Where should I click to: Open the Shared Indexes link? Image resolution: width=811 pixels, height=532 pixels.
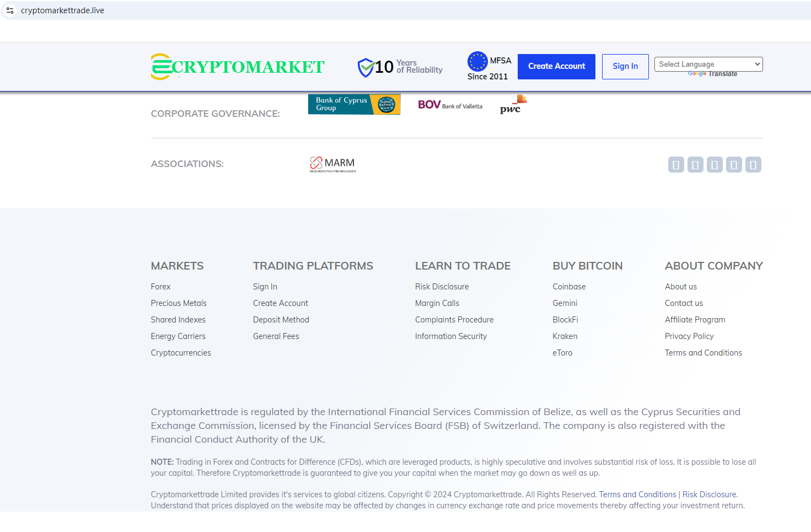178,320
